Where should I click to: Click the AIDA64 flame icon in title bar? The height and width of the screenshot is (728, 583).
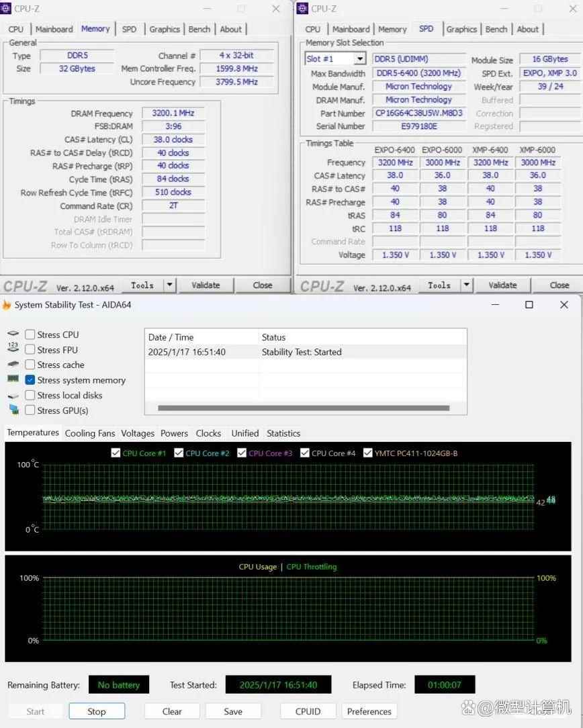tap(7, 305)
